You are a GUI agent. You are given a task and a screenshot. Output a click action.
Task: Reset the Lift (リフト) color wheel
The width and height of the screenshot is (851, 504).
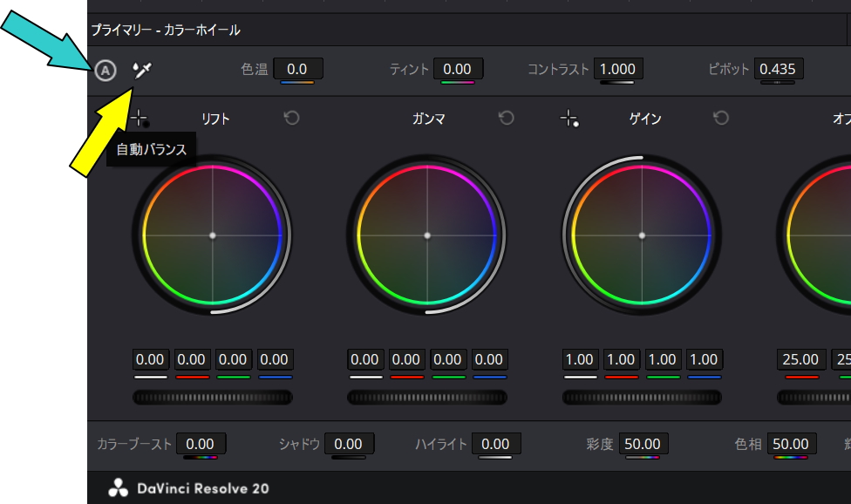coord(291,118)
